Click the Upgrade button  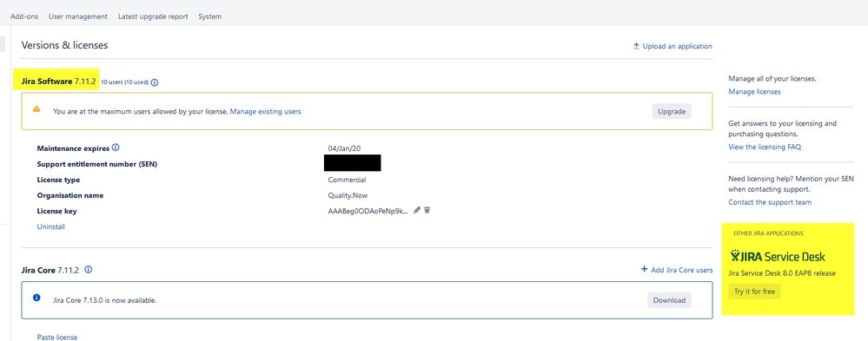(672, 111)
